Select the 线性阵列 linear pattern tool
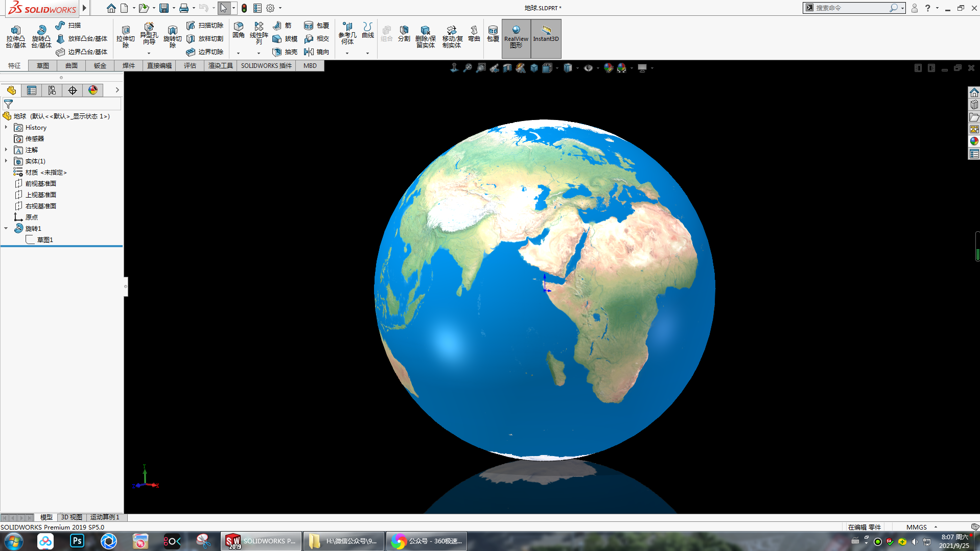The height and width of the screenshot is (551, 980). tap(259, 34)
